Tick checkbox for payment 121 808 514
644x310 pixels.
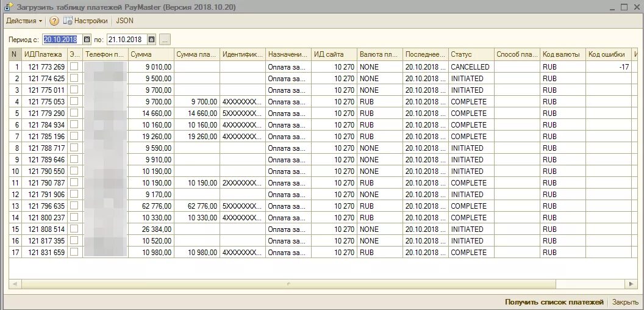74,229
